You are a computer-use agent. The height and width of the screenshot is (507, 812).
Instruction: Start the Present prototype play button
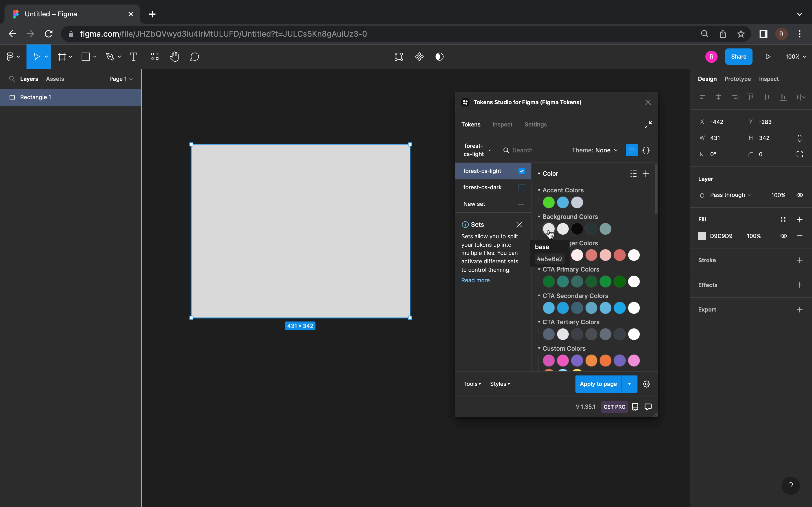pyautogui.click(x=768, y=57)
